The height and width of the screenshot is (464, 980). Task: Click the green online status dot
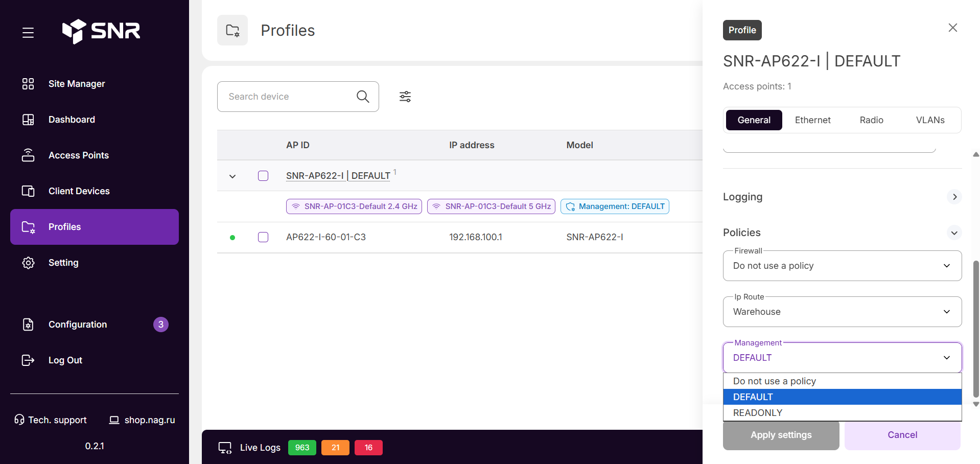point(232,237)
